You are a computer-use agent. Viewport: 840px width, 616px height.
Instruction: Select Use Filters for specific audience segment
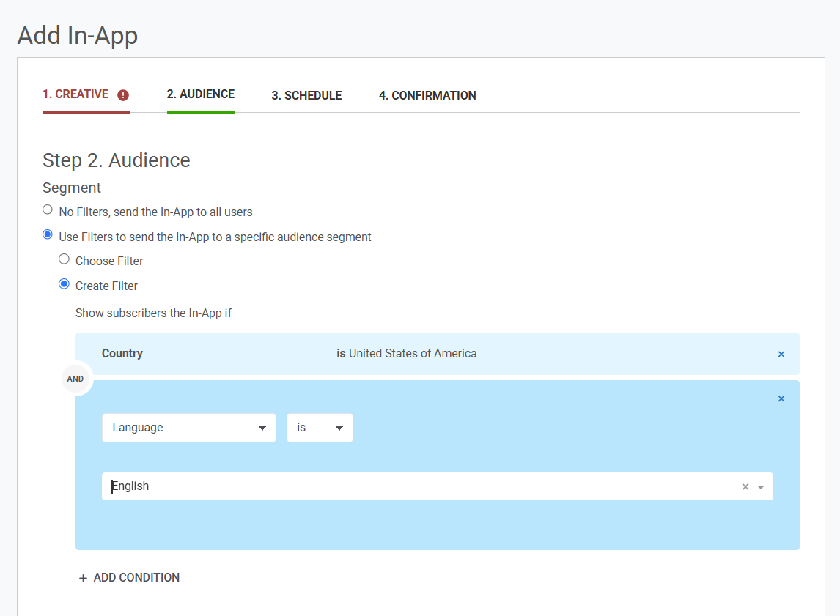[x=48, y=235]
